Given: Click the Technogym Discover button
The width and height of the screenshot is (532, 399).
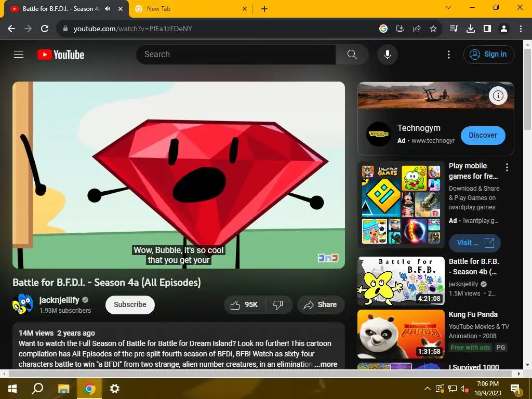Looking at the screenshot, I should coord(483,135).
